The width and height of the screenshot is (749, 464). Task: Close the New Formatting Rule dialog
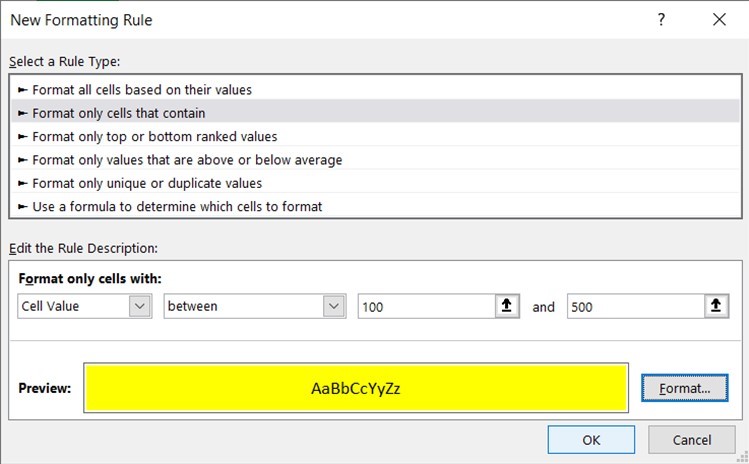718,19
